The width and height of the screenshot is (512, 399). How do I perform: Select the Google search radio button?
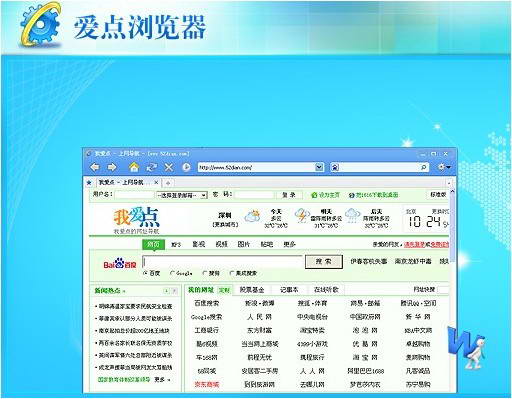172,273
